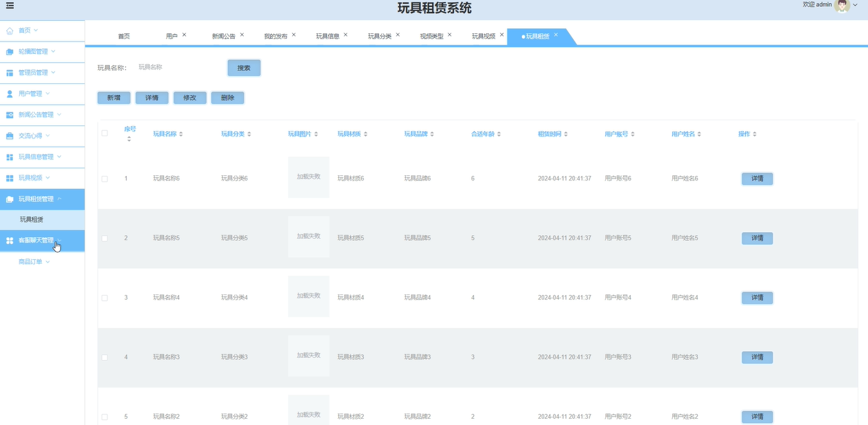
Task: Sort by 玩具分类 column arrow
Action: (x=249, y=134)
